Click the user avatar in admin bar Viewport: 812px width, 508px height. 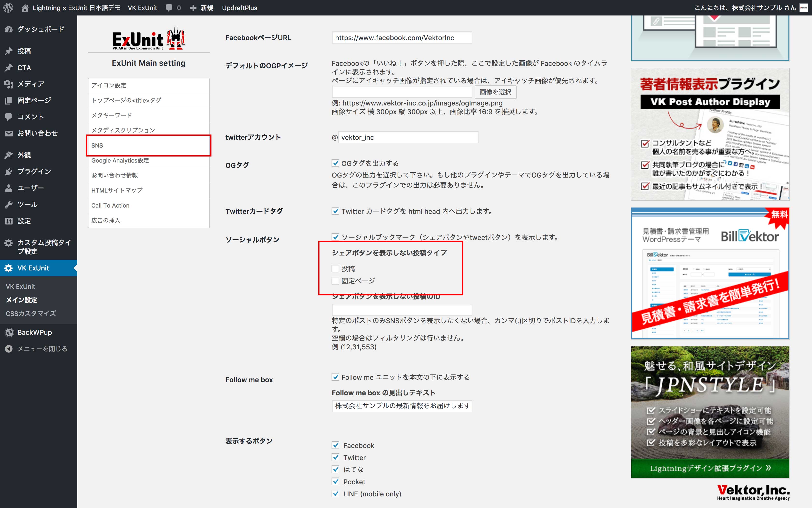pyautogui.click(x=804, y=8)
